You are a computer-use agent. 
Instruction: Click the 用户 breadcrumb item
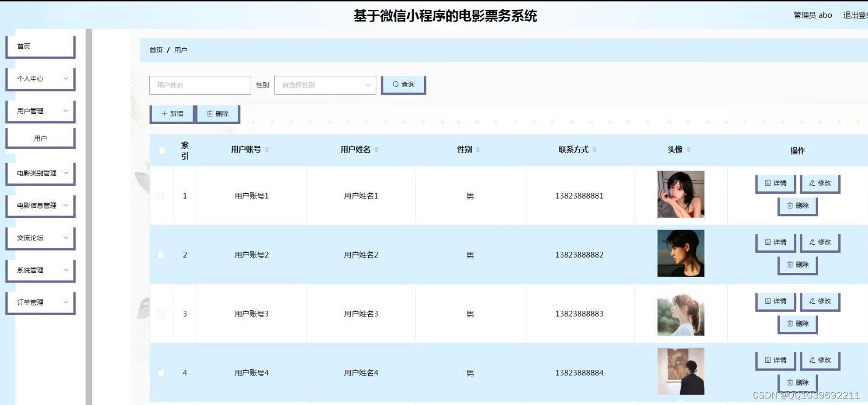(x=181, y=50)
